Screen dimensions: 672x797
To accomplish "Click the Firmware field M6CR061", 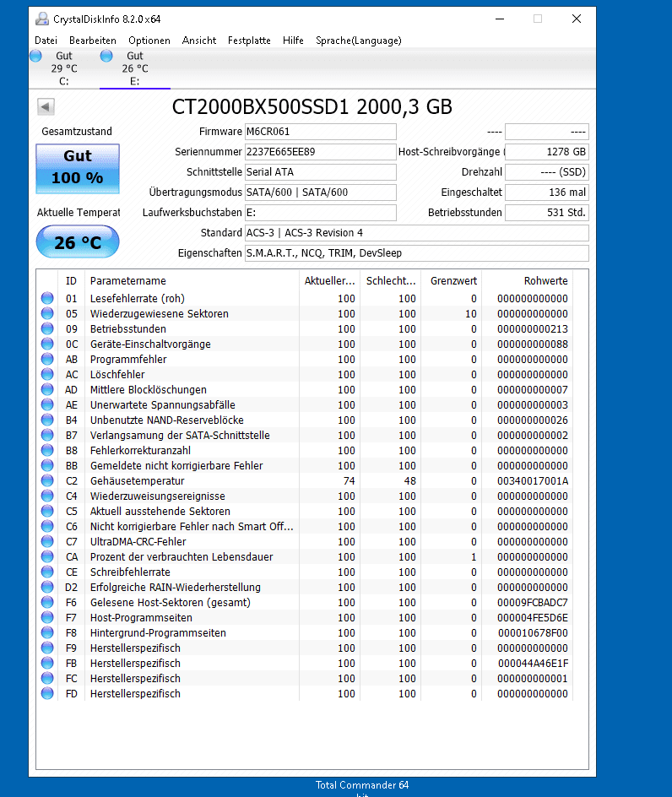I will [x=320, y=132].
